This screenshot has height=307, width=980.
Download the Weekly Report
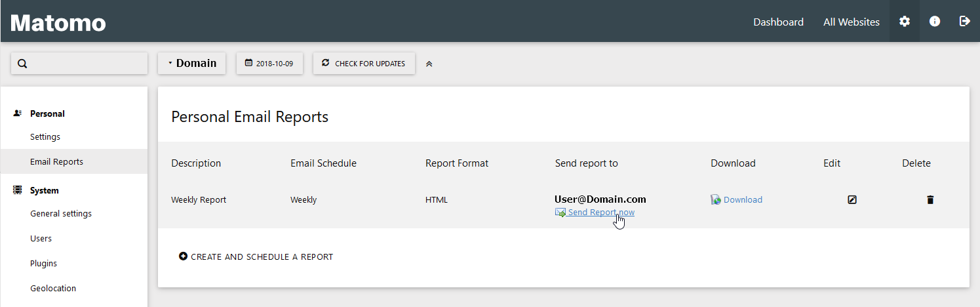pos(742,199)
